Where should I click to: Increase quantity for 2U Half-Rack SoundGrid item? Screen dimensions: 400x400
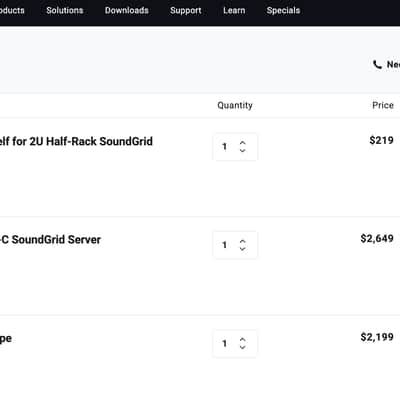click(x=243, y=143)
